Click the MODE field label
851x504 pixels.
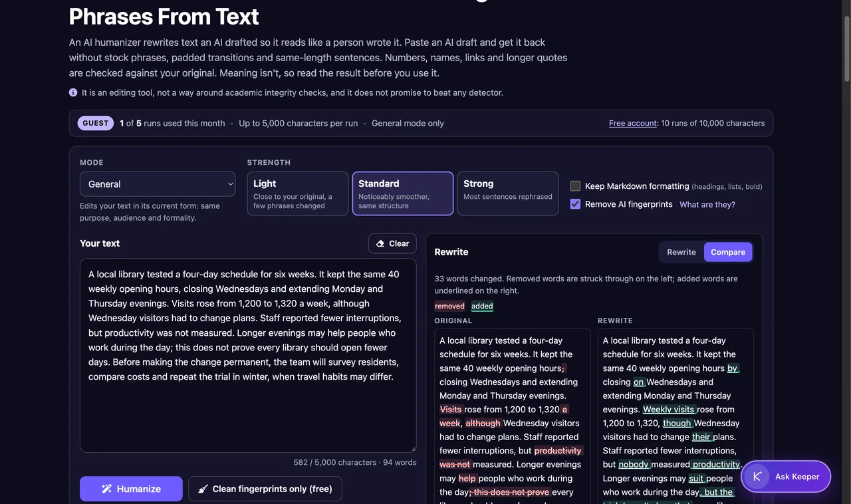pyautogui.click(x=92, y=162)
